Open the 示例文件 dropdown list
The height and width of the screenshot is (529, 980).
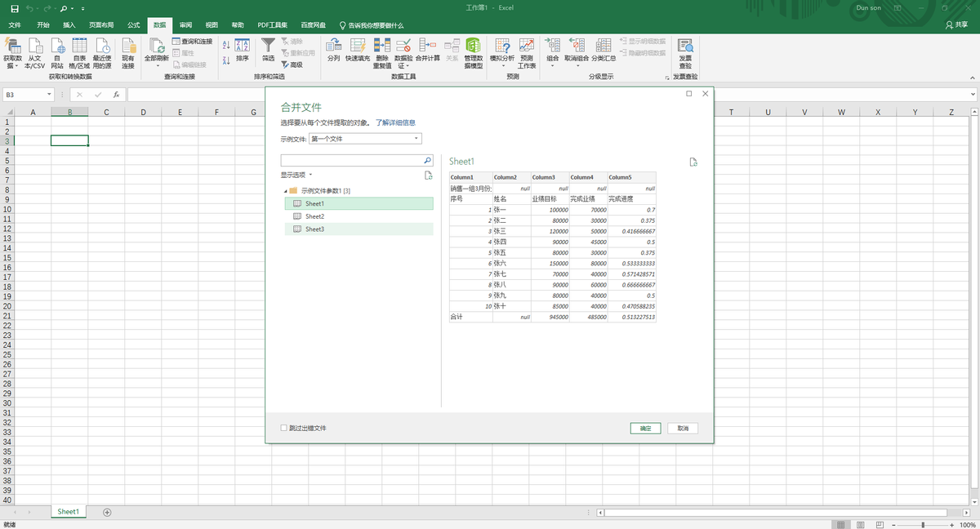pyautogui.click(x=416, y=139)
